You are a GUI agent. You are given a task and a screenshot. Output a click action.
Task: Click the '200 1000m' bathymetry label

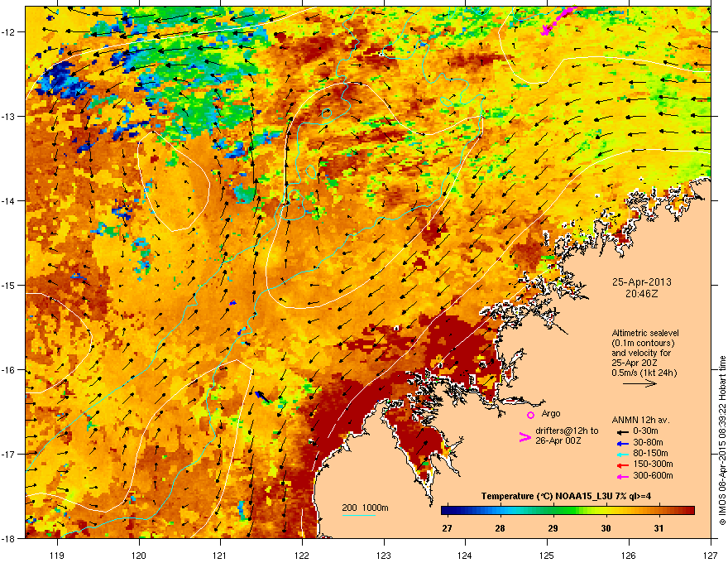[365, 508]
